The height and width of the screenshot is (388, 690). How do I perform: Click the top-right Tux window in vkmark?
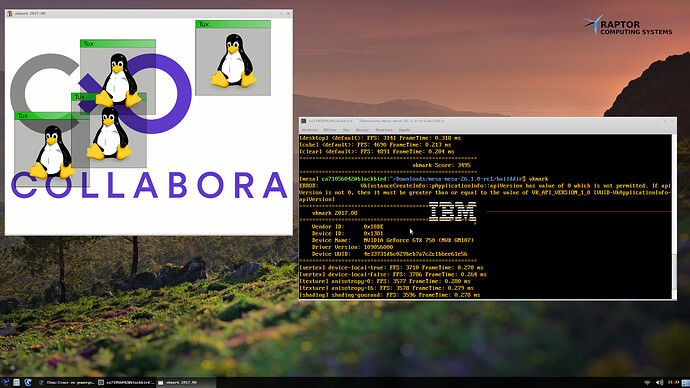click(x=233, y=58)
